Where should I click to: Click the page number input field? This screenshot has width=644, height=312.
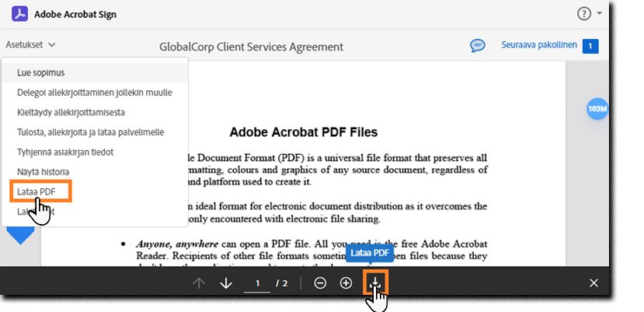[x=257, y=283]
